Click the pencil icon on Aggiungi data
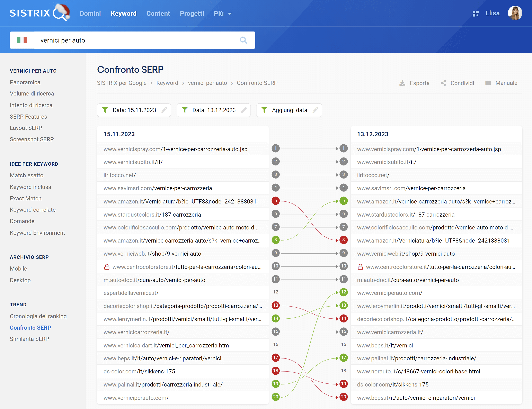 click(316, 110)
